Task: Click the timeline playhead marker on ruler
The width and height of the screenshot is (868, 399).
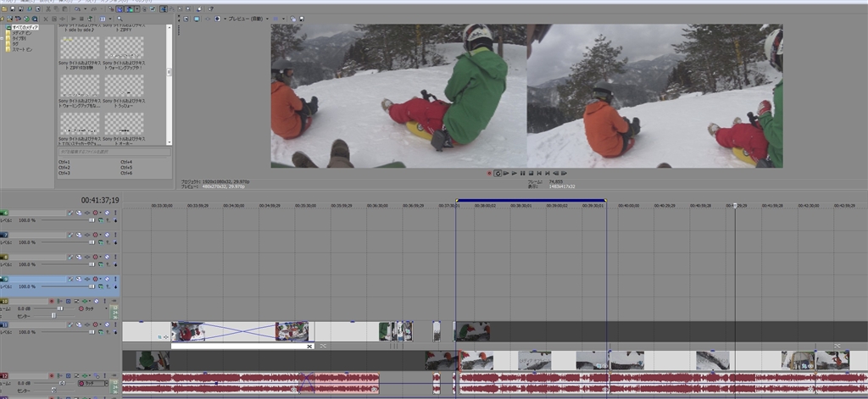Action: pyautogui.click(x=735, y=205)
